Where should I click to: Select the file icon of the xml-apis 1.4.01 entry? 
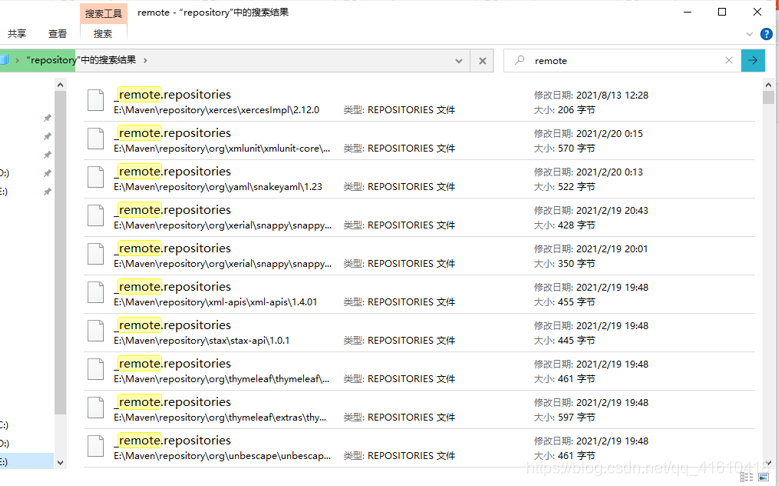[x=95, y=292]
